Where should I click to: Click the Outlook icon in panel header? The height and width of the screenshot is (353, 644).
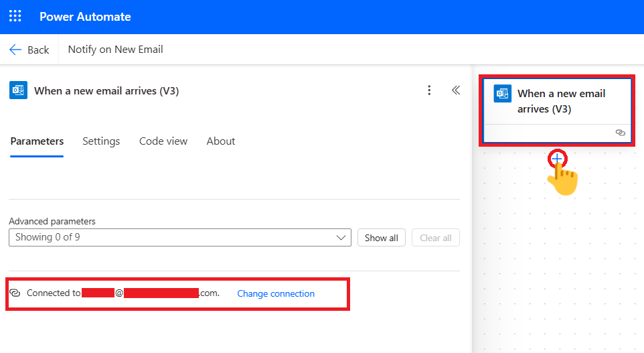click(19, 90)
